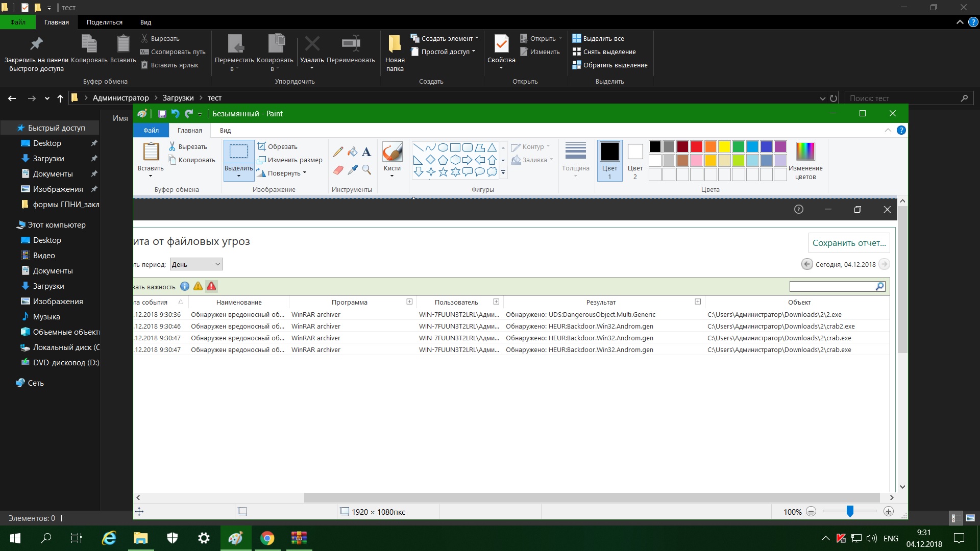Open Explorer's Поделиться tab
The image size is (980, 551).
[104, 22]
